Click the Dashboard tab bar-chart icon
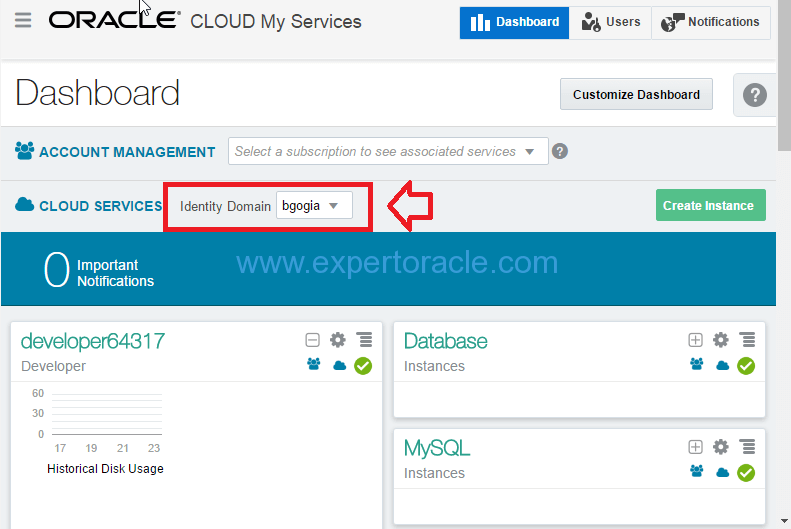The height and width of the screenshot is (529, 791). tap(480, 23)
